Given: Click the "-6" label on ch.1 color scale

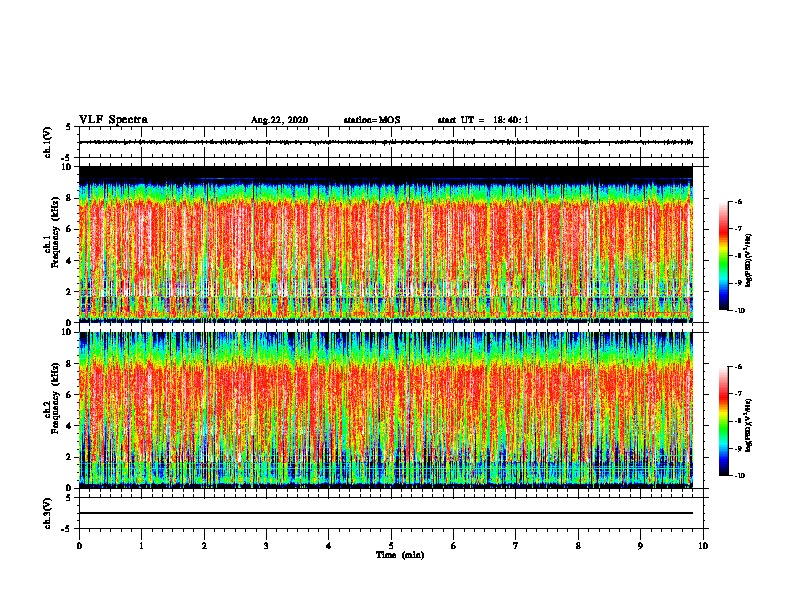Looking at the screenshot, I should point(739,201).
